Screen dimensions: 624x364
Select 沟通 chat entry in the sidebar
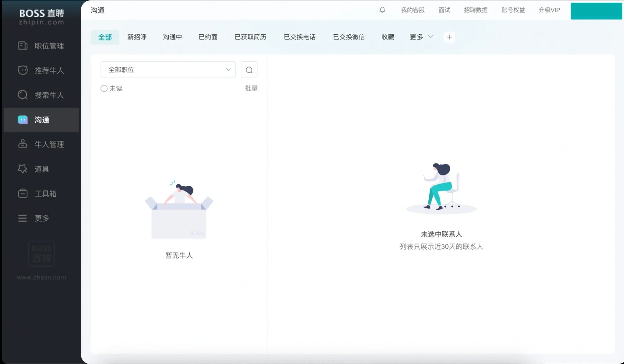click(41, 120)
